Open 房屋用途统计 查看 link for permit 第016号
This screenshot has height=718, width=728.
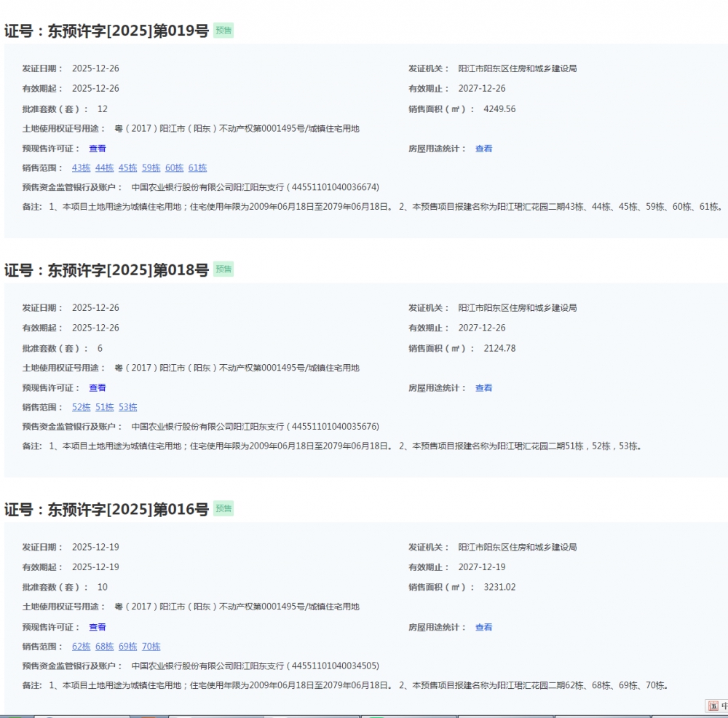coord(483,627)
